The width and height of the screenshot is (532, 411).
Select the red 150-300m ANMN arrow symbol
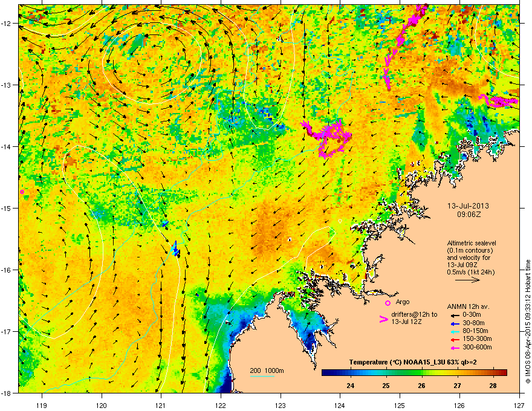tap(454, 339)
